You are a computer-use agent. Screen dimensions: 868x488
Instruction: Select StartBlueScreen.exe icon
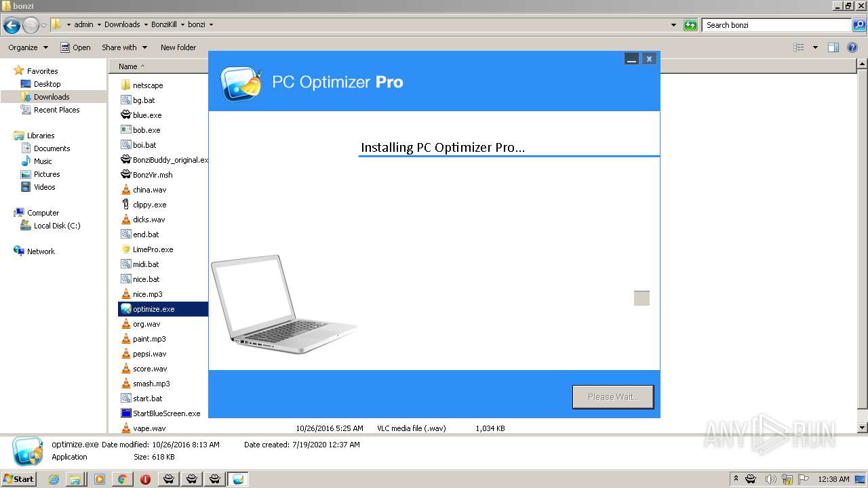coord(125,413)
